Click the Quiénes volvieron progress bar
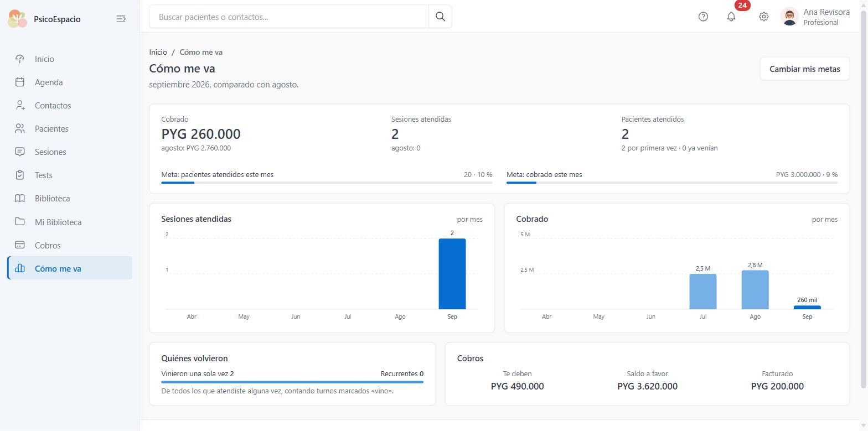Image resolution: width=868 pixels, height=431 pixels. click(x=292, y=382)
